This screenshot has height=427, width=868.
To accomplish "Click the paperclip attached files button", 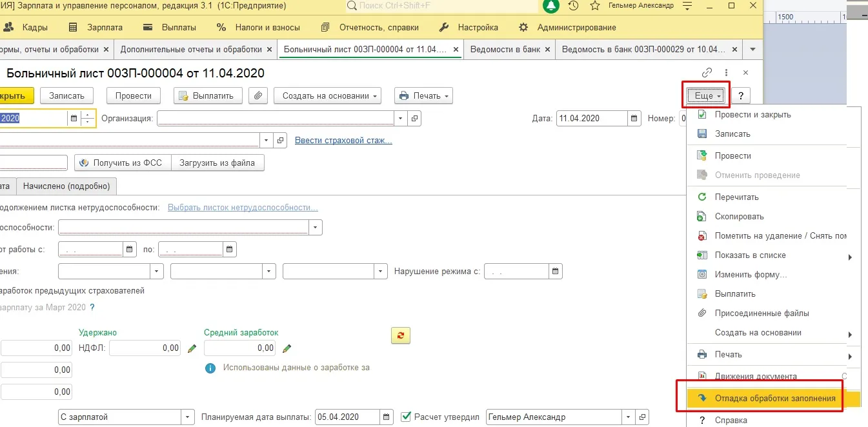I will coord(257,95).
